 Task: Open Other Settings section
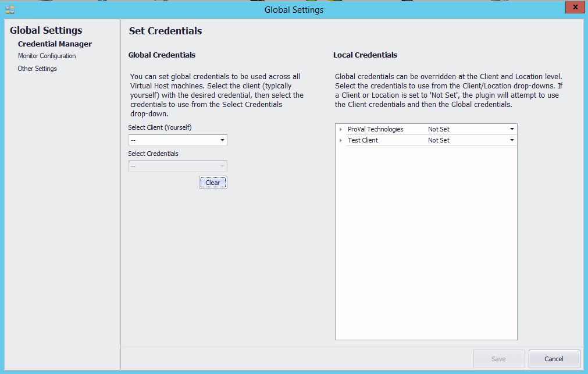click(37, 69)
